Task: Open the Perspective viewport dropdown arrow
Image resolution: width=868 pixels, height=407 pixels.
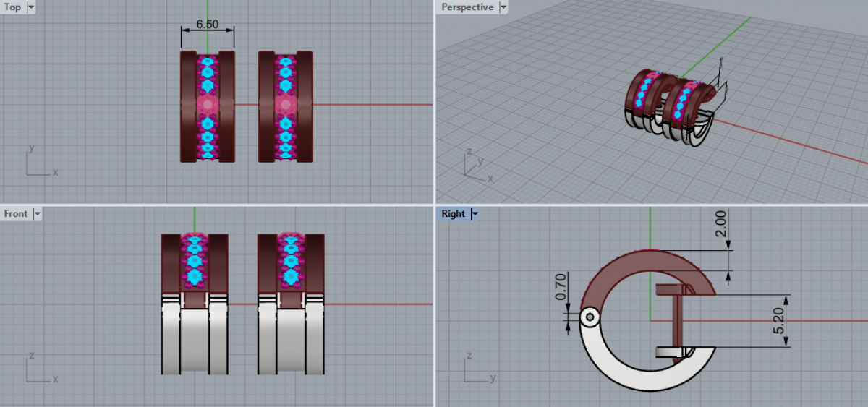Action: point(503,7)
